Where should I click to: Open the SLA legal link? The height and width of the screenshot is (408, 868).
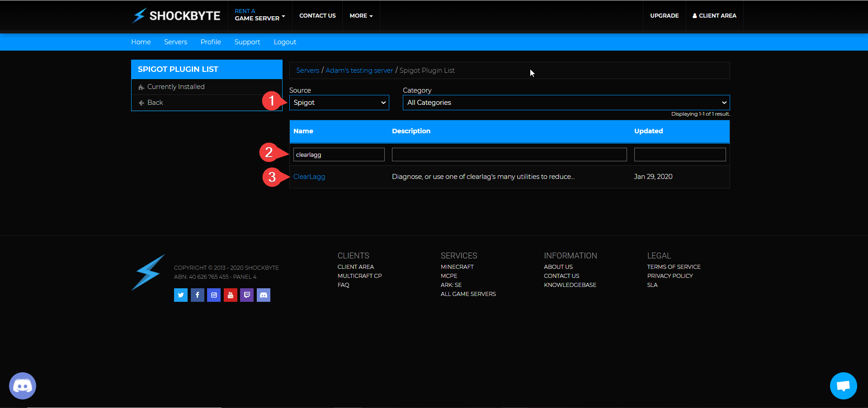coord(652,285)
